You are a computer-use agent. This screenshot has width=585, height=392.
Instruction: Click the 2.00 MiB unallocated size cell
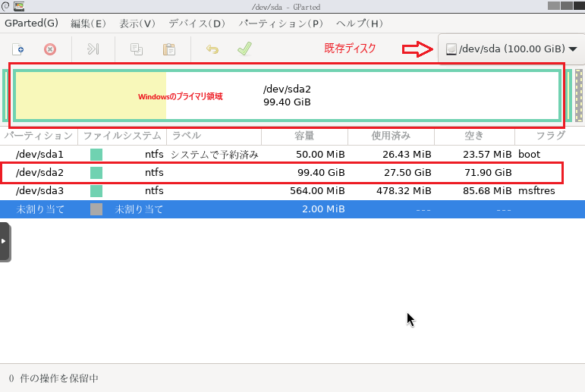point(323,209)
